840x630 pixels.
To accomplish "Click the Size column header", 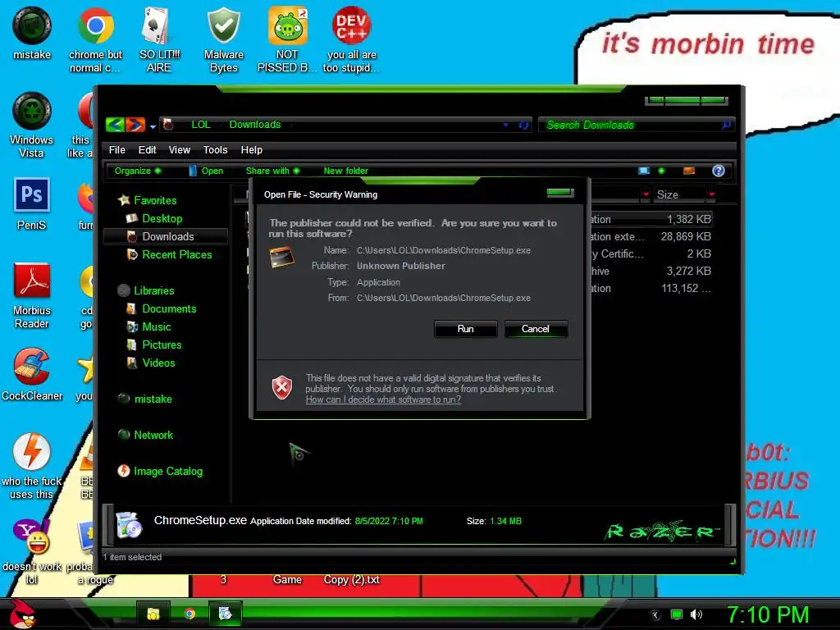I will (x=678, y=195).
